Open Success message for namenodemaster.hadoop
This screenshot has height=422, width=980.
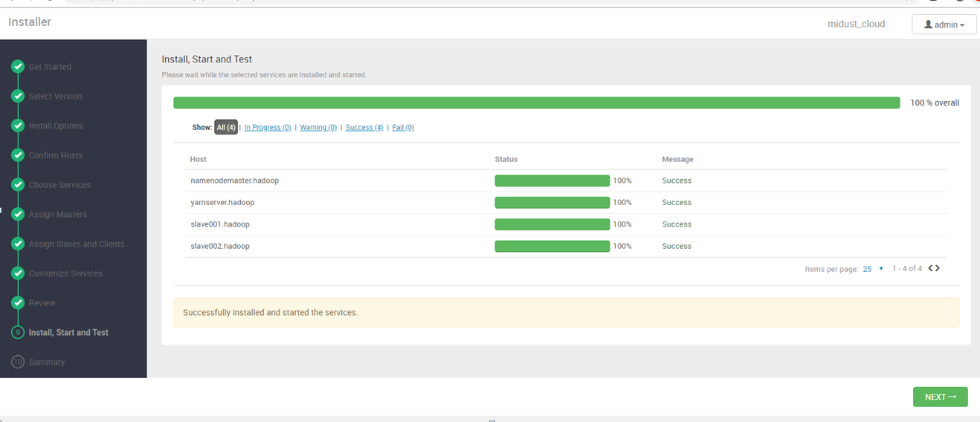click(x=677, y=181)
